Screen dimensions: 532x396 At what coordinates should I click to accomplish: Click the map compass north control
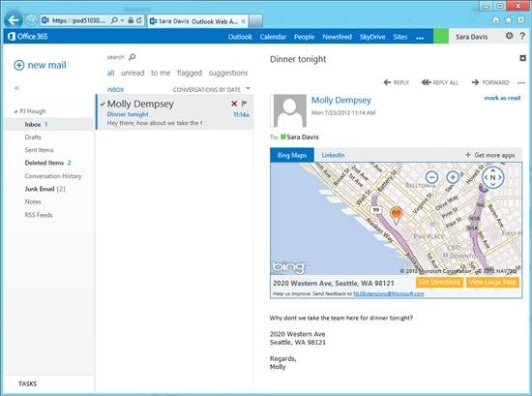coord(493,177)
